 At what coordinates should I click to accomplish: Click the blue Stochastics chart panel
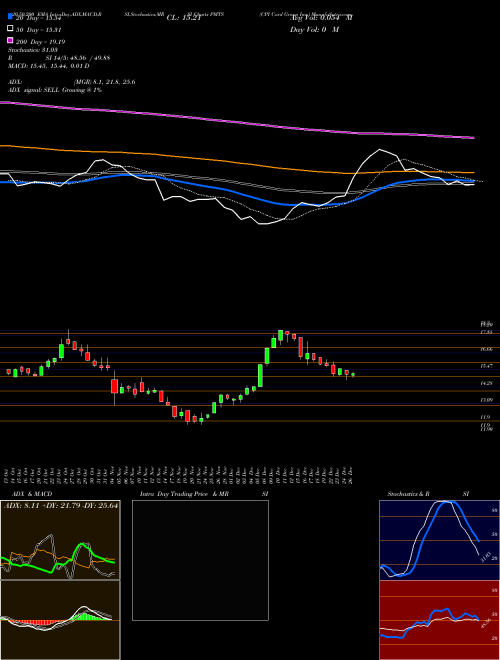coord(439,540)
